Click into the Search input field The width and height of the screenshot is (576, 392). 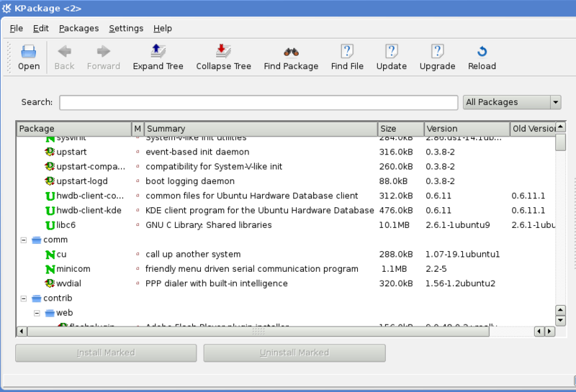tap(258, 102)
